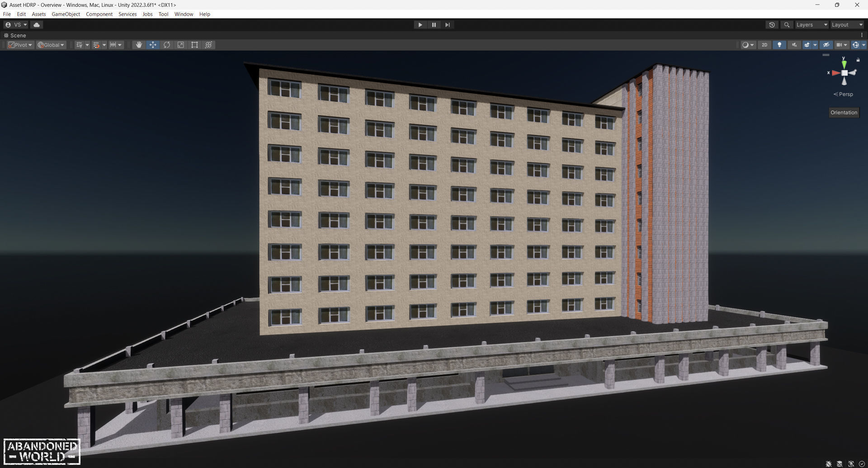
Task: Expand the grid snapping options arrow
Action: (104, 45)
